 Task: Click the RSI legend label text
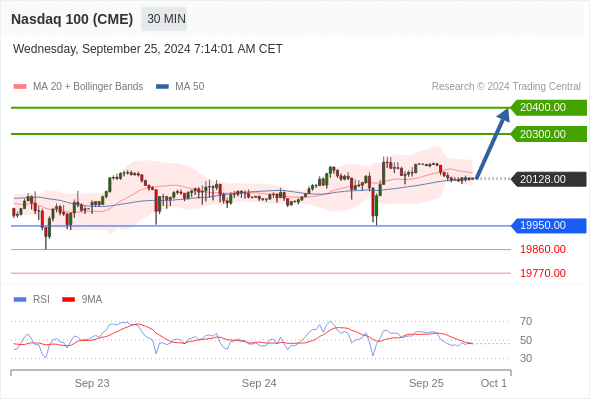[x=41, y=300]
